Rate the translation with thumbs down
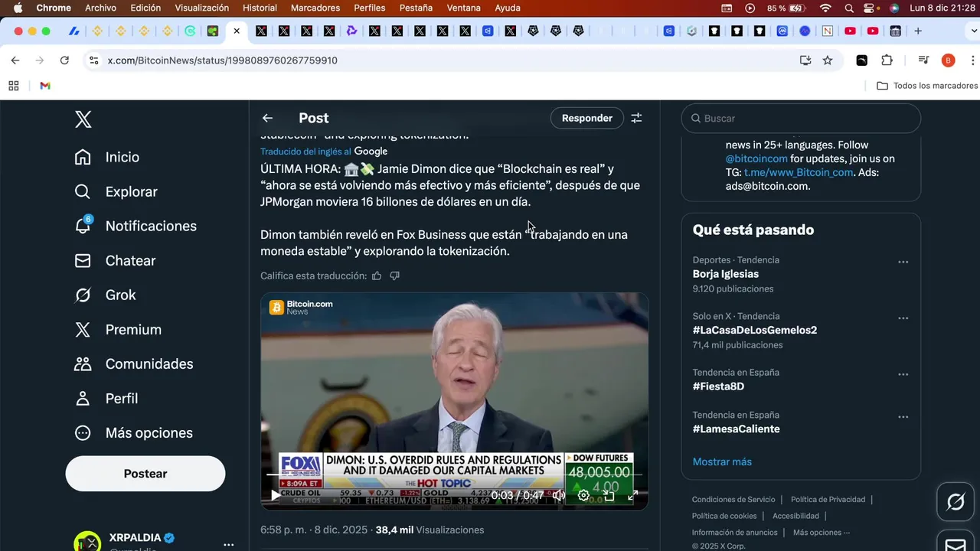980x551 pixels. tap(394, 275)
